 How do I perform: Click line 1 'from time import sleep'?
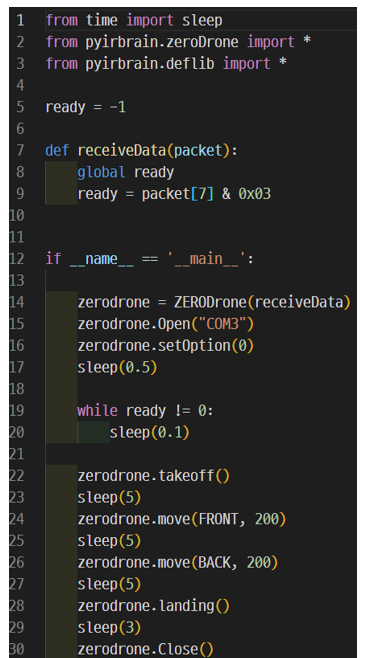(x=134, y=20)
